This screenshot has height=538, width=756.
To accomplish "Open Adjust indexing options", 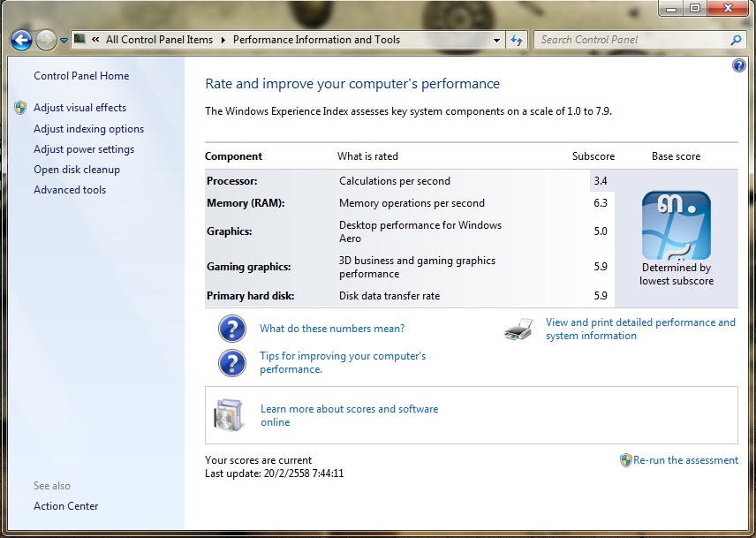I will click(88, 129).
